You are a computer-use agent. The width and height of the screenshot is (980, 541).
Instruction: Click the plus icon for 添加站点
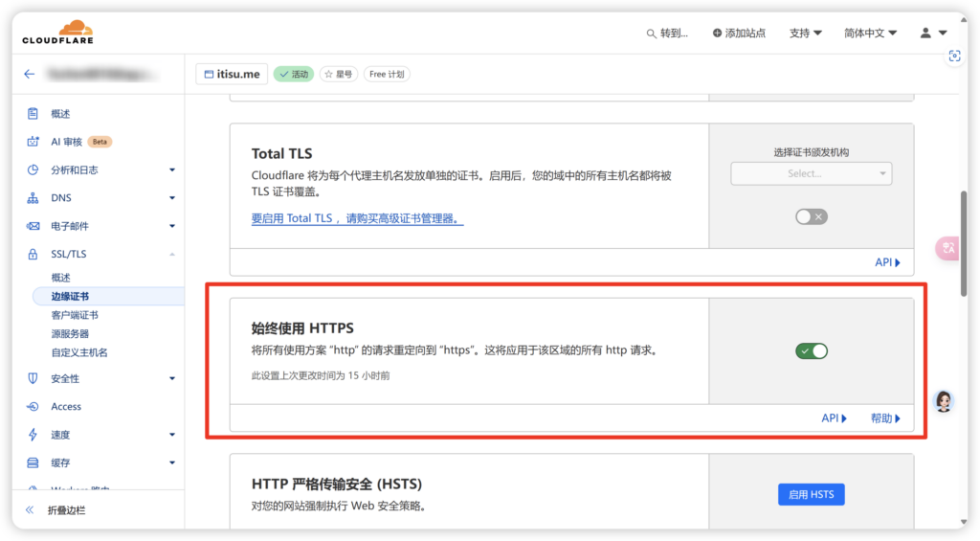click(x=717, y=33)
